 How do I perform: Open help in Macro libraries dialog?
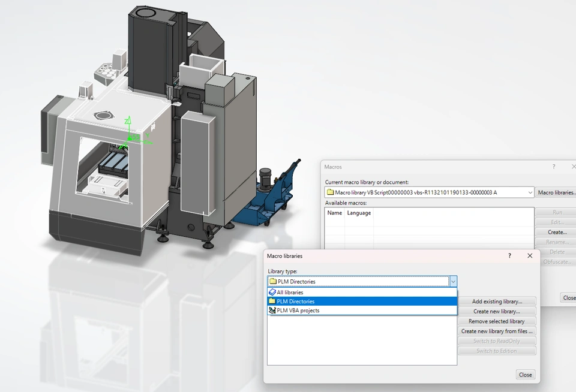(x=509, y=256)
